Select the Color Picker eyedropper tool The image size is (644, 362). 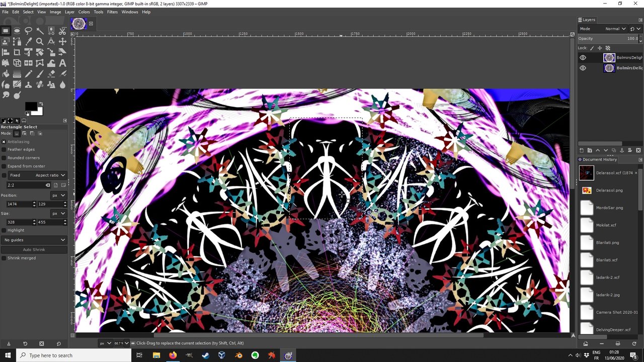[28, 42]
